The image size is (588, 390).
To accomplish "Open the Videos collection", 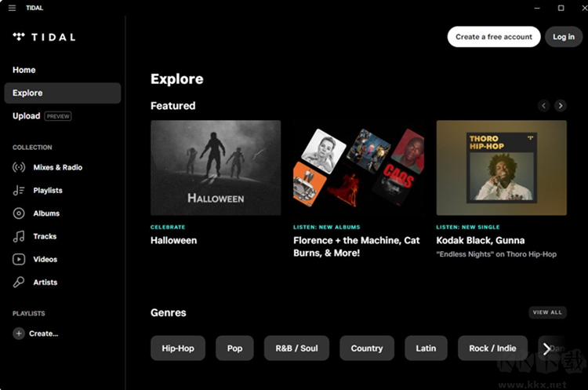I will pyautogui.click(x=45, y=259).
